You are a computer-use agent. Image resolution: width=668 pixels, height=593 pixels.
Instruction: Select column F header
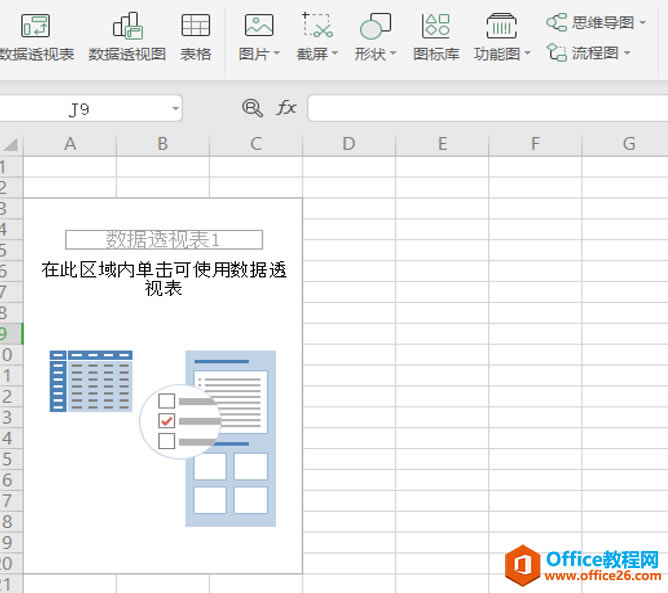[535, 144]
